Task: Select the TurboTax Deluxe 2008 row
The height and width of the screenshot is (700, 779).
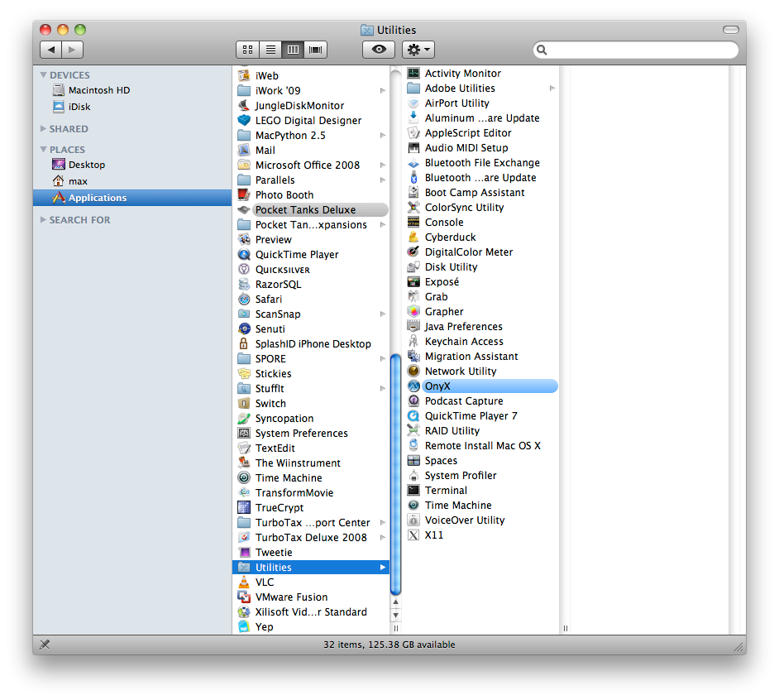Action: 311,538
